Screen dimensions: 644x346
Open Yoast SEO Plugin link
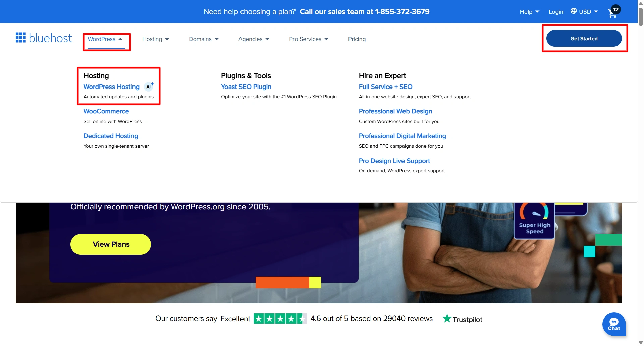click(x=246, y=87)
